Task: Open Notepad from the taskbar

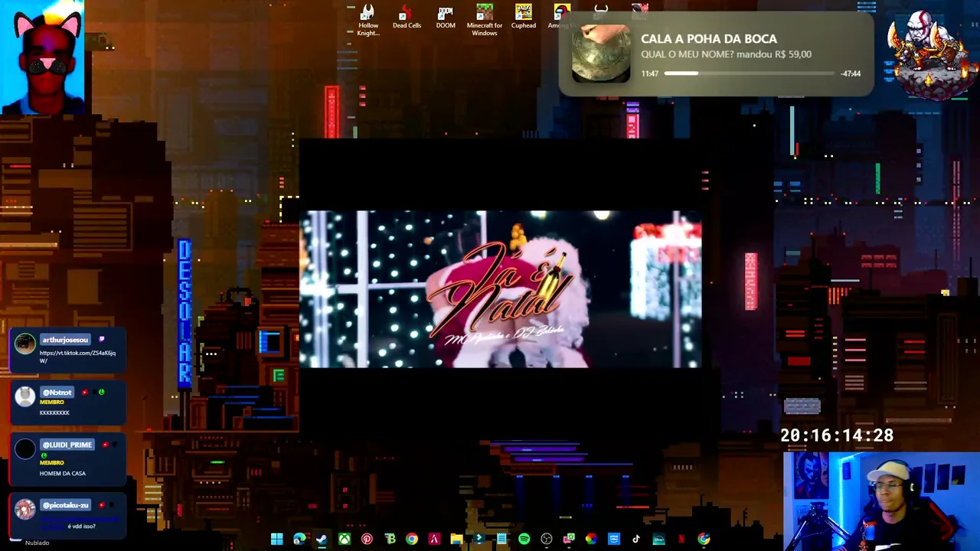Action: [501, 540]
